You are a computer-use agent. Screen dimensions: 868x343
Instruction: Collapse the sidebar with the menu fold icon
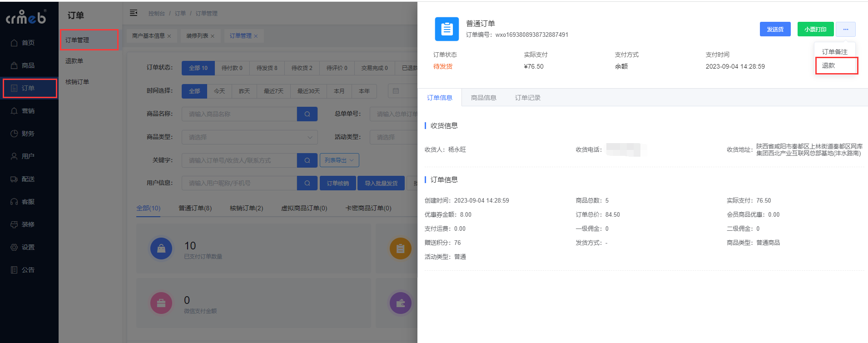tap(134, 13)
